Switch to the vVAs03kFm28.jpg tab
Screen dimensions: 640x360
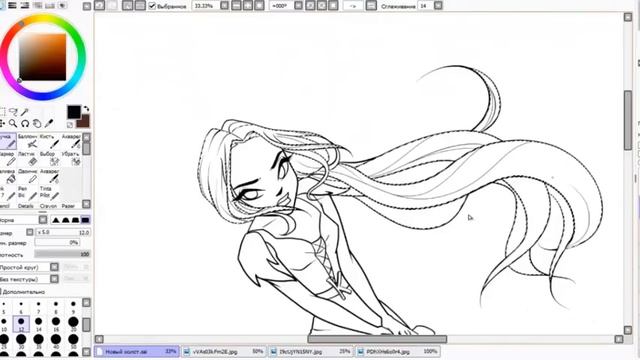[224, 351]
